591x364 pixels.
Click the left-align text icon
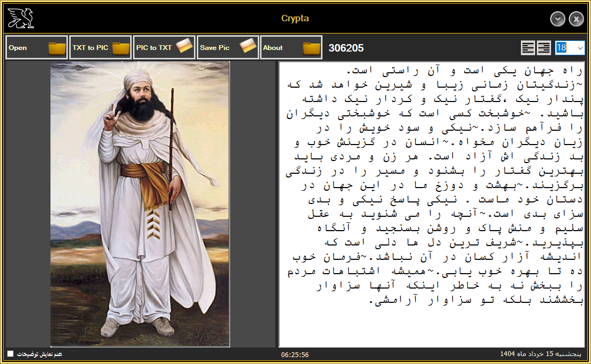[x=528, y=48]
